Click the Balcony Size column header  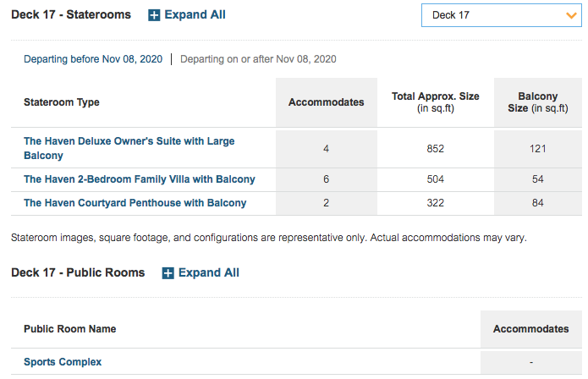tap(538, 102)
